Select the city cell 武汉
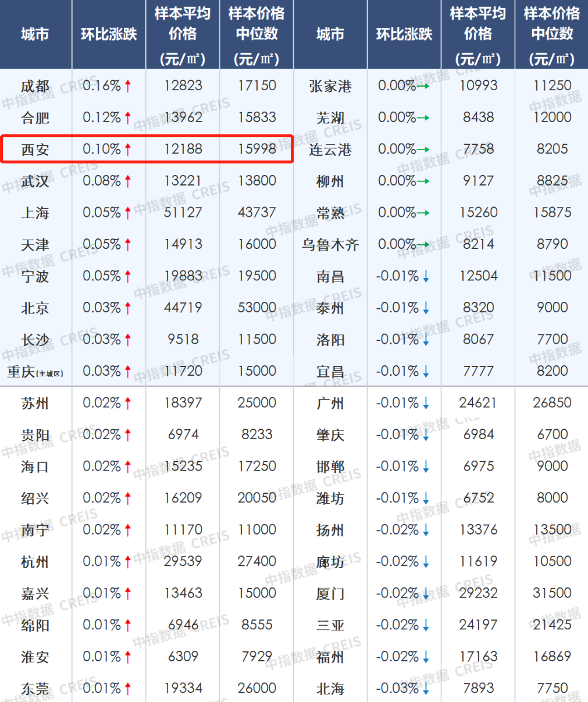588x702 pixels. pos(35,181)
